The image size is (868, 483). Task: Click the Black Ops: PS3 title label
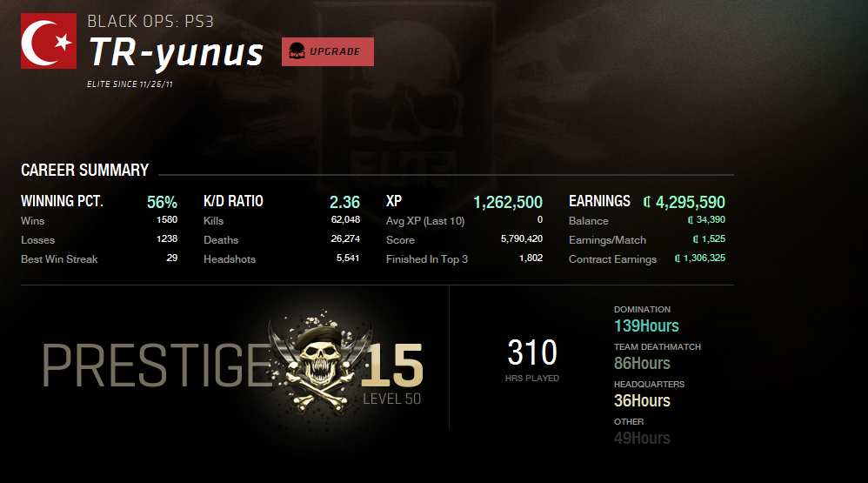click(150, 21)
